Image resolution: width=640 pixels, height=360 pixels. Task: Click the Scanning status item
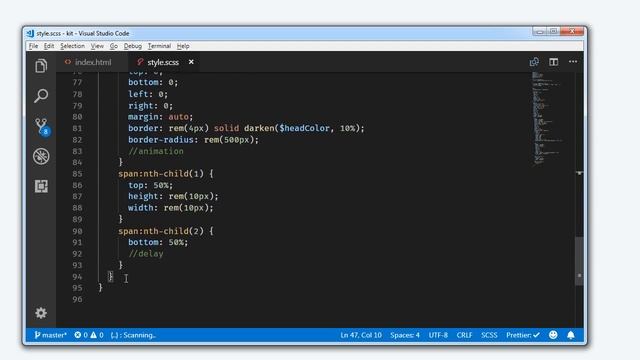133,335
